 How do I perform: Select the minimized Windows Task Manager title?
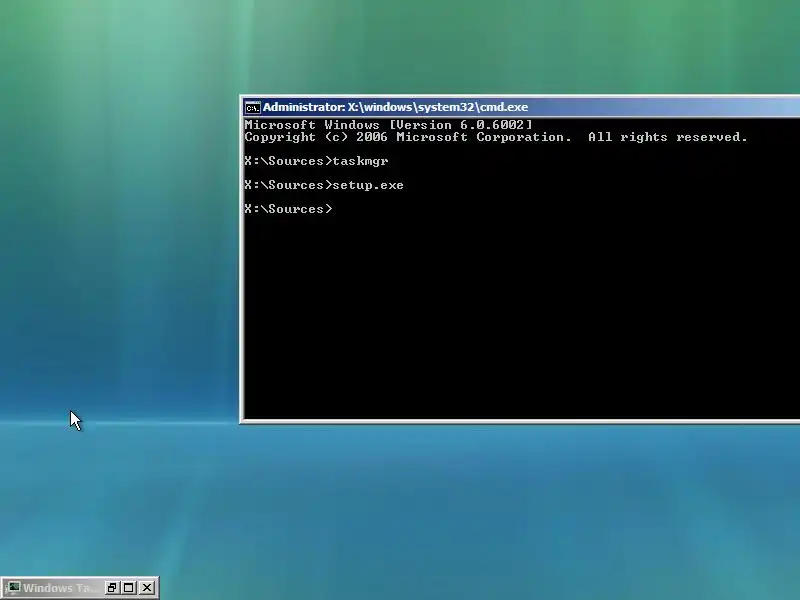pos(60,588)
